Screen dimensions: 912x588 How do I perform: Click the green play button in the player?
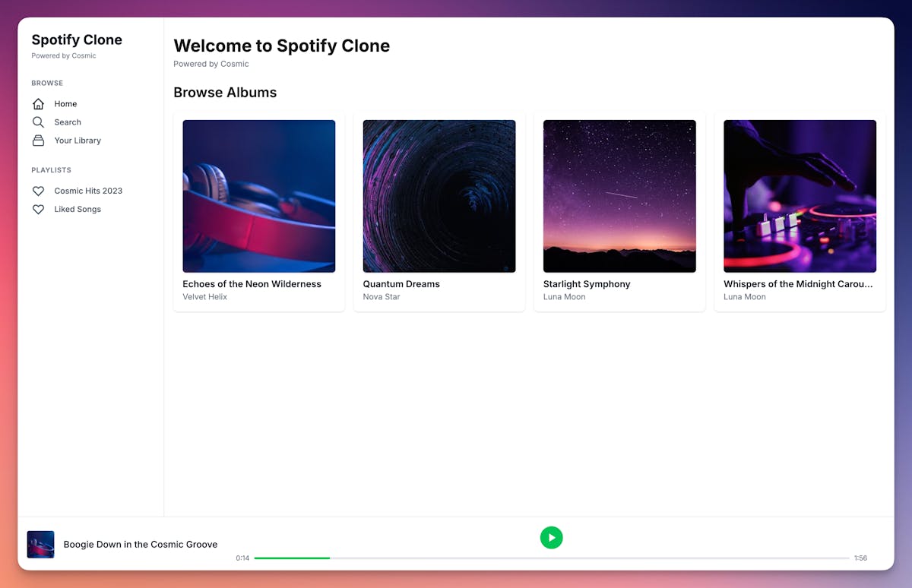[x=552, y=537]
